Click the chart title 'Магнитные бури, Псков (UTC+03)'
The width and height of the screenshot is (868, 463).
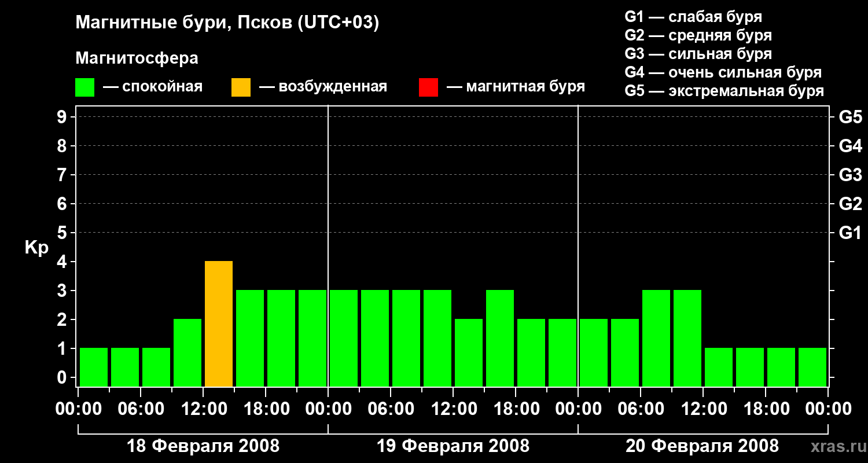227,23
